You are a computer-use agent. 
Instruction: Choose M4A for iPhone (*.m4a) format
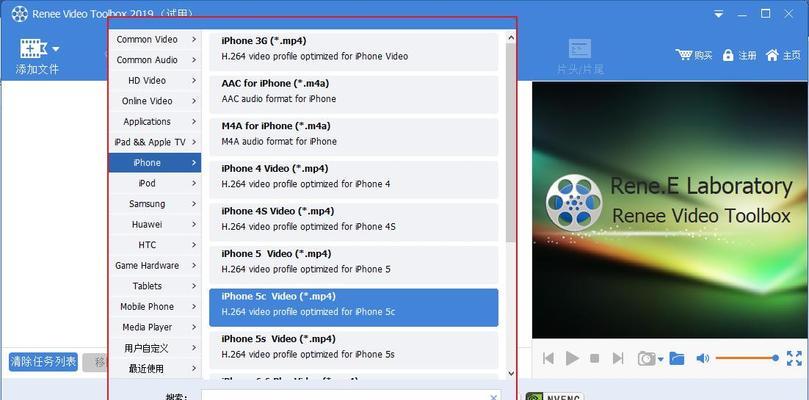click(x=353, y=137)
